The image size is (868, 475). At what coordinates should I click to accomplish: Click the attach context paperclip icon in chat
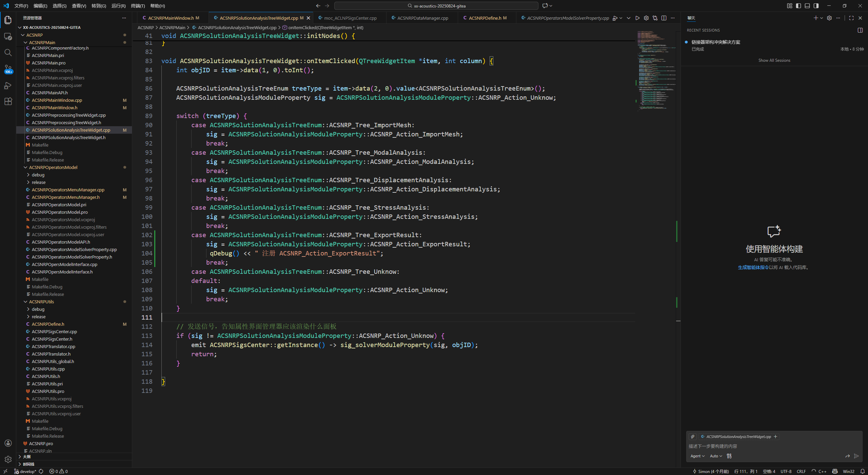[x=693, y=437]
